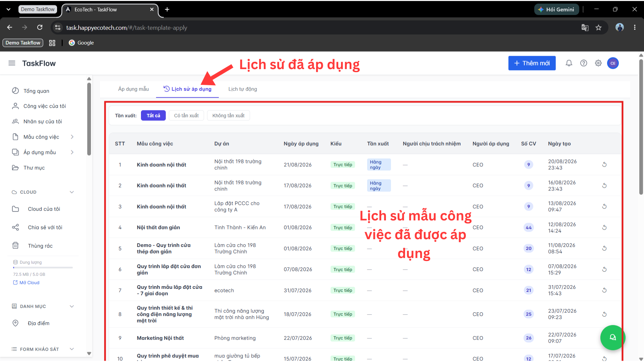Open Địa điểm in sidebar
This screenshot has height=362, width=644.
(38, 323)
